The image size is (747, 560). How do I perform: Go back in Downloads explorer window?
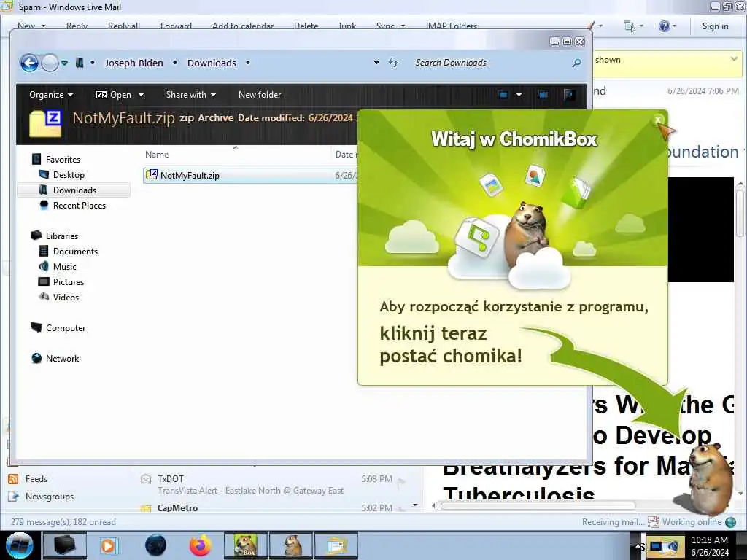[29, 63]
